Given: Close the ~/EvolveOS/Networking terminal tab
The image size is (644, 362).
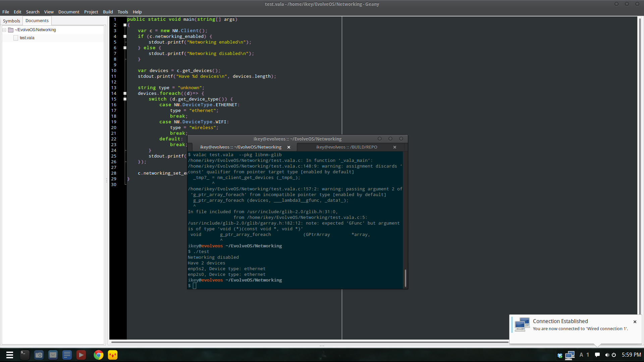Looking at the screenshot, I should click(x=289, y=147).
